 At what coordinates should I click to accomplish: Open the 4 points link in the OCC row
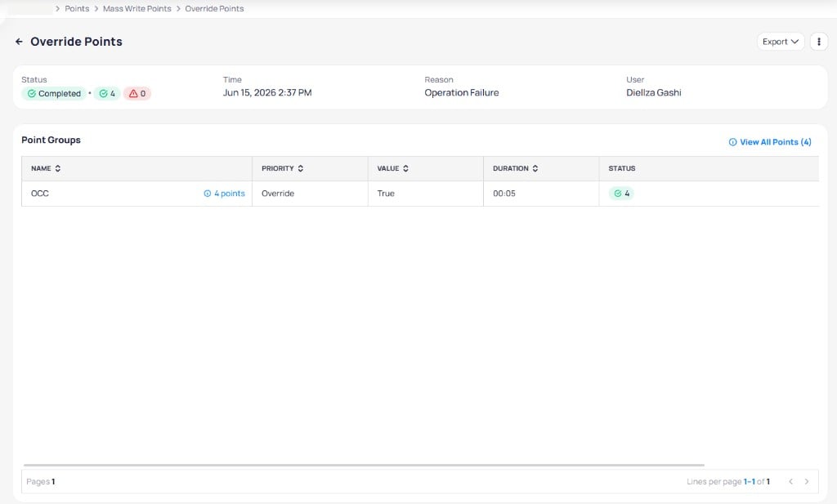[224, 194]
